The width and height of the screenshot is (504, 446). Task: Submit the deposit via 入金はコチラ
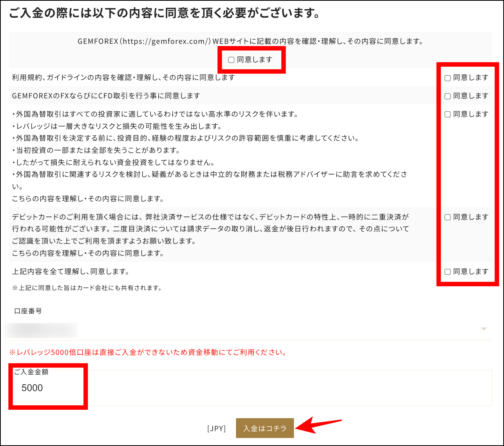coord(265,428)
